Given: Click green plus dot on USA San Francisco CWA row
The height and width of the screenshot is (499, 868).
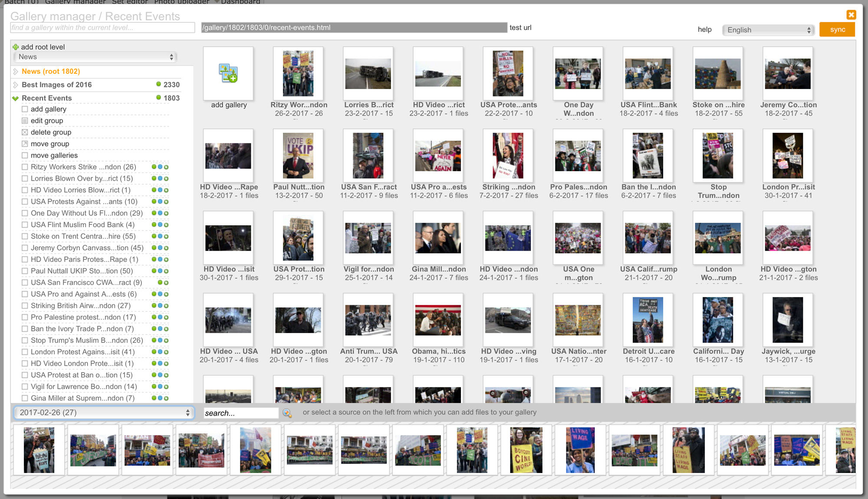Looking at the screenshot, I should [x=166, y=282].
